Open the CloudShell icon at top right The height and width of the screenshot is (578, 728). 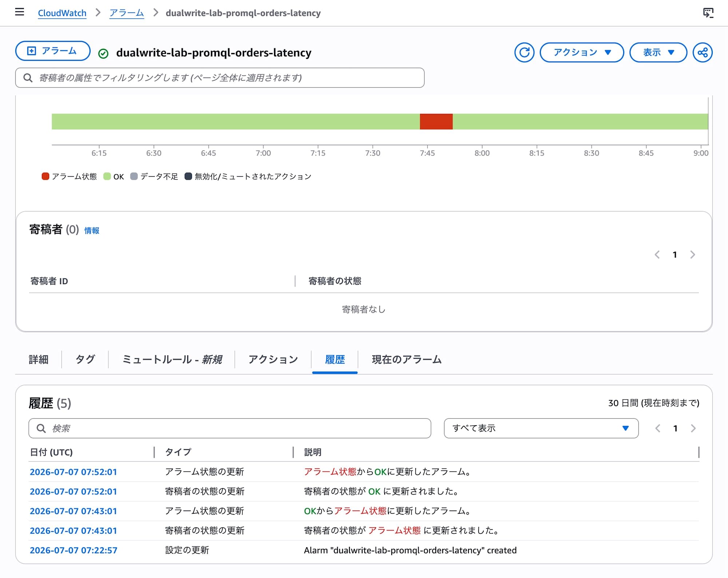click(708, 13)
